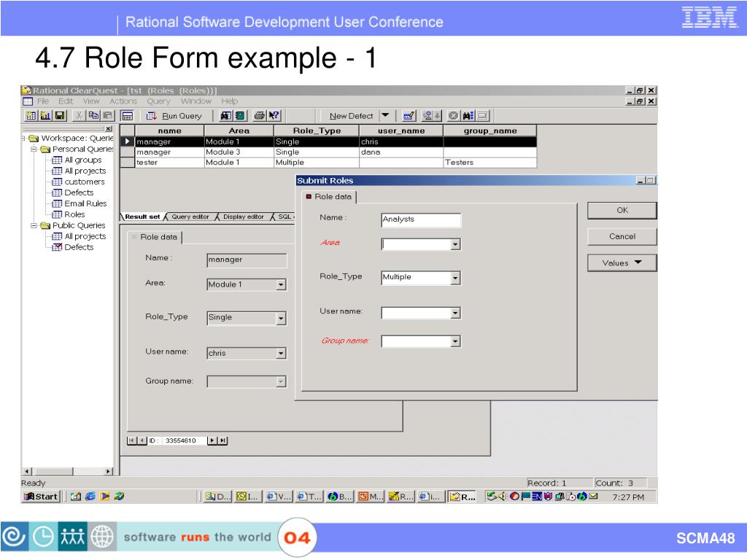Open the Window menu

point(196,101)
